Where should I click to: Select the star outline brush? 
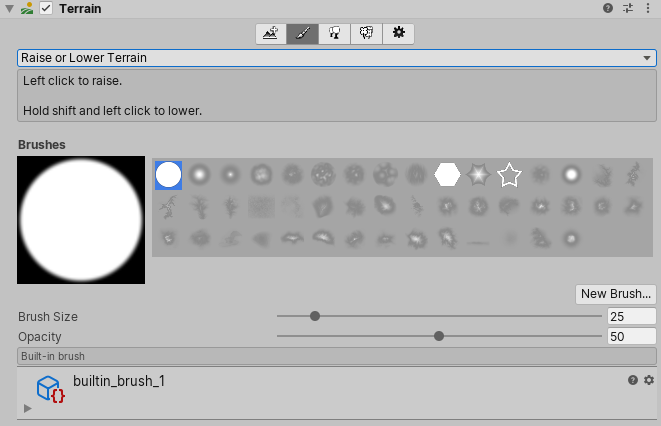point(509,175)
